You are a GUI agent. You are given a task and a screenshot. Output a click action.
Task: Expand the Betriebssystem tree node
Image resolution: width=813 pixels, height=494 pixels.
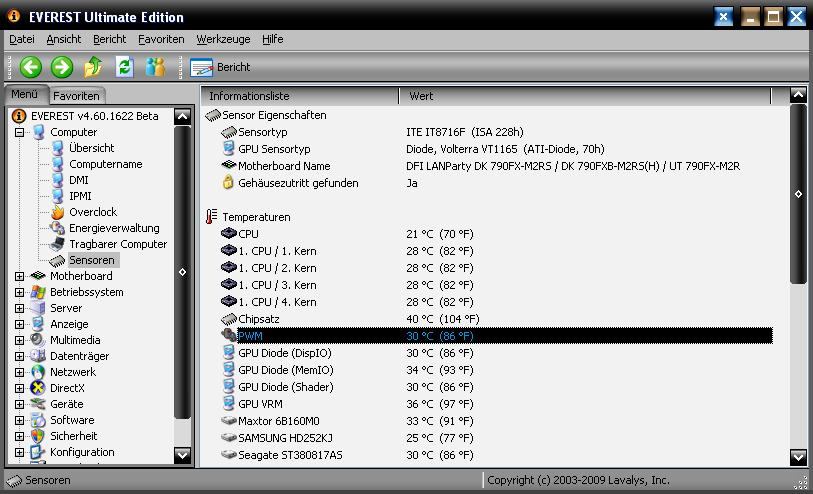(x=19, y=292)
